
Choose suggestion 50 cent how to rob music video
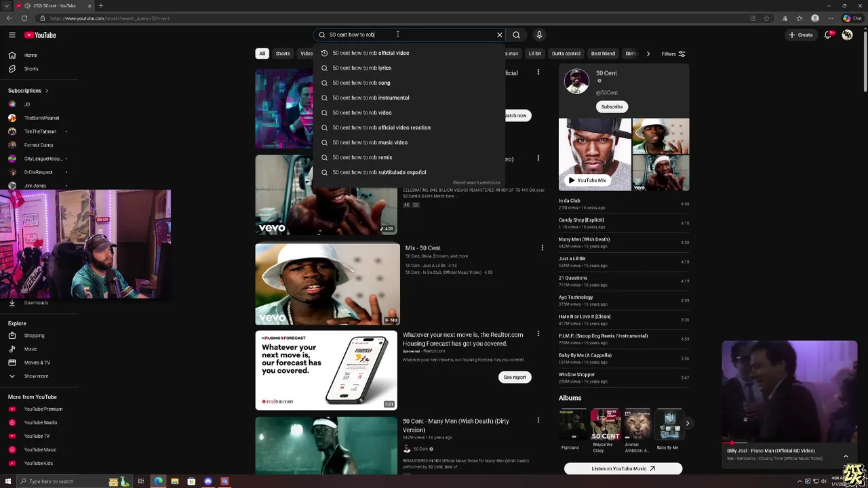[x=410, y=142]
